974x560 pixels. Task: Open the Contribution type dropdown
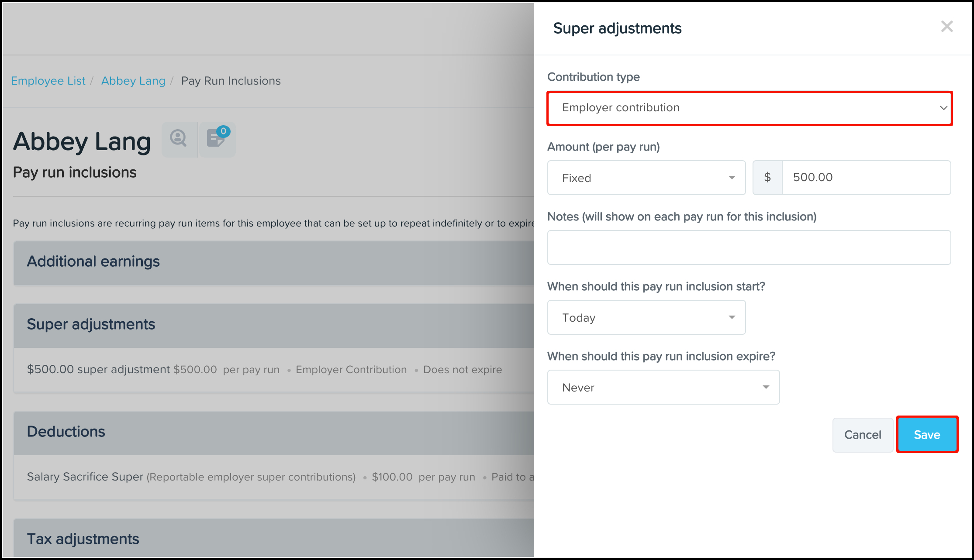point(749,108)
